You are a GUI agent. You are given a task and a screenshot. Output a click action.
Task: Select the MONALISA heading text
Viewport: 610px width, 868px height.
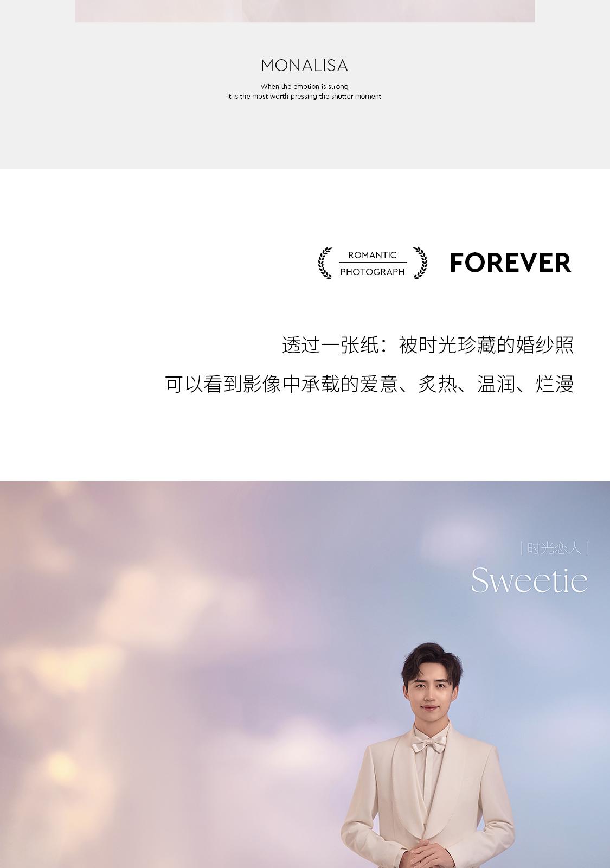[304, 66]
